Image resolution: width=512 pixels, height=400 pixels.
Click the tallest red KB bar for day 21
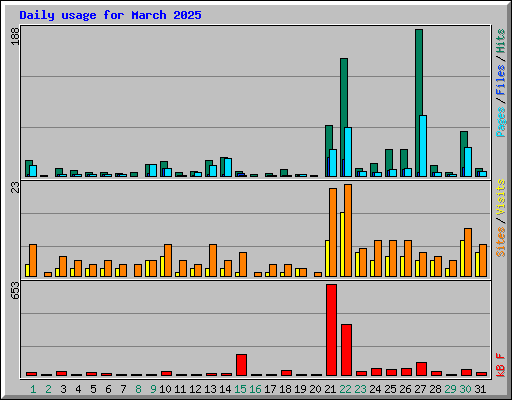331,330
